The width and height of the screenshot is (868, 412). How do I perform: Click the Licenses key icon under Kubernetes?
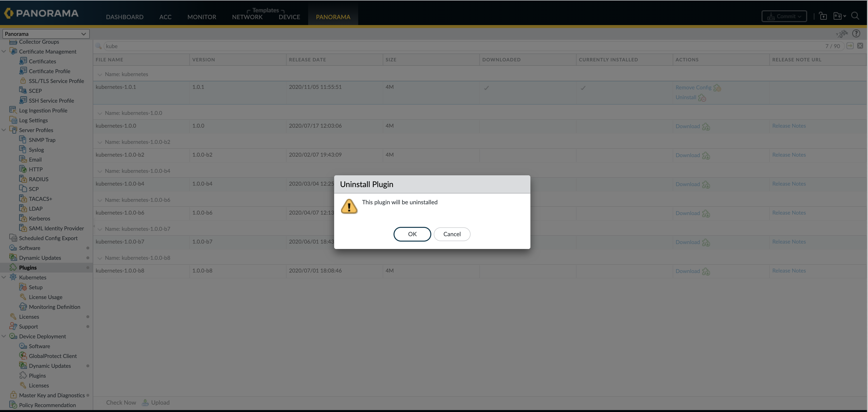(13, 316)
